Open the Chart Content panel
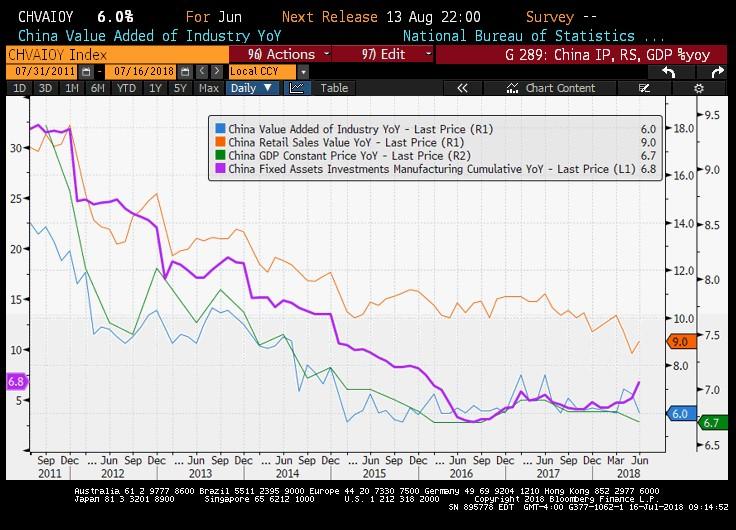Image resolution: width=736 pixels, height=530 pixels. 551,88
